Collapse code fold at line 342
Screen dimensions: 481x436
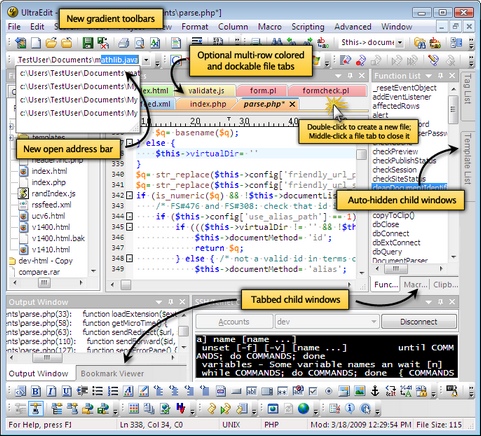pyautogui.click(x=130, y=195)
